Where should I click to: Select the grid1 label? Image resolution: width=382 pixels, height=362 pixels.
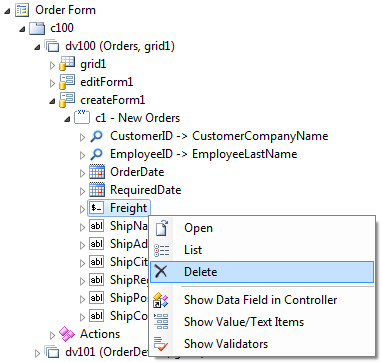coord(93,64)
